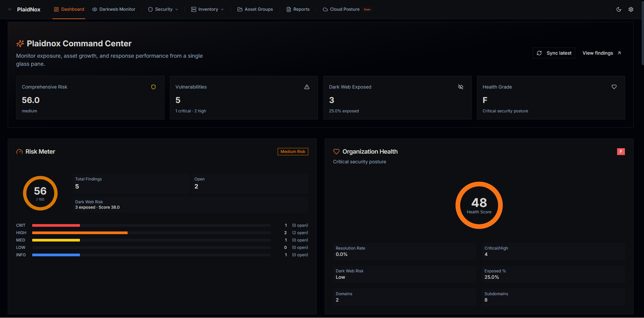Click the heart icon on Health Grade card
Viewport: 644px width, 318px height.
614,87
